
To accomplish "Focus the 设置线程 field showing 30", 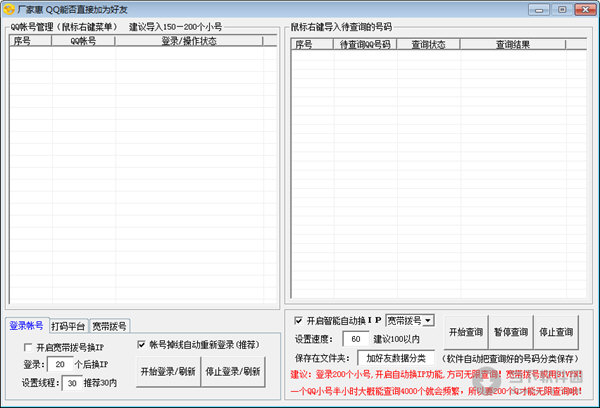I will (72, 383).
